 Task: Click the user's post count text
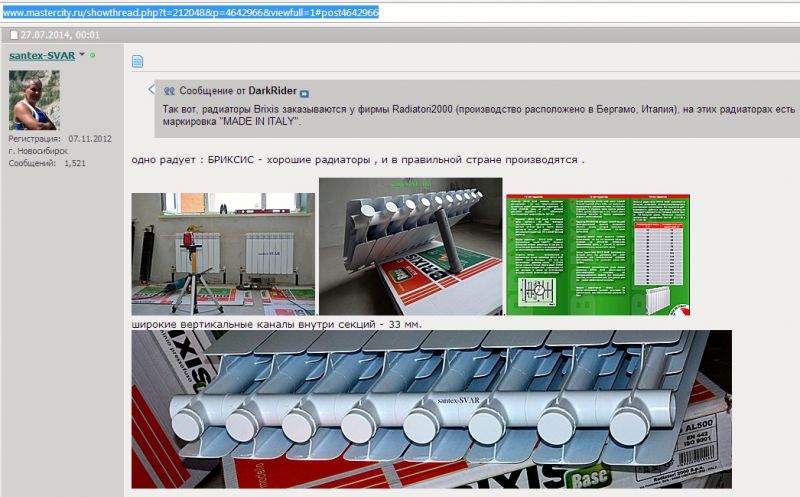coord(46,162)
